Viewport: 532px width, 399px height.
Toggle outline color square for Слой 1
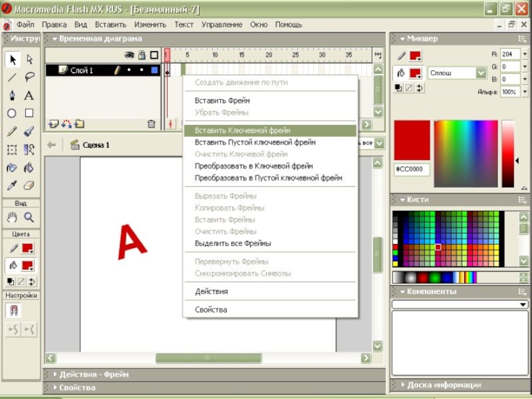(155, 70)
